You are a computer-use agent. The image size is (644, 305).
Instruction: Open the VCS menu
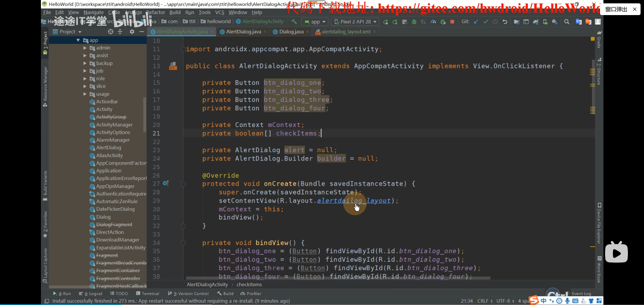coord(220,12)
